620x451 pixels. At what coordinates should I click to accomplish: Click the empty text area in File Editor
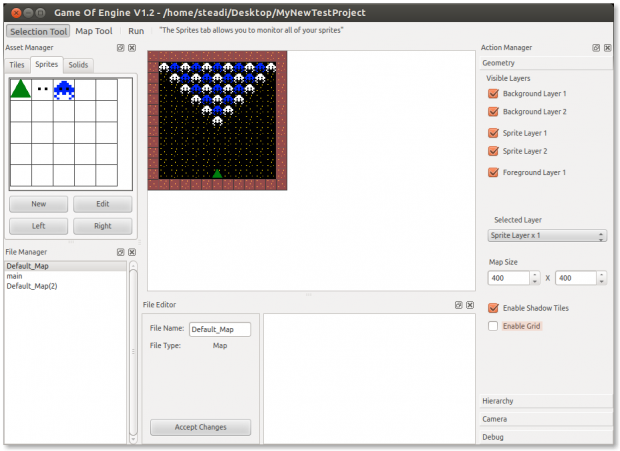coord(369,378)
